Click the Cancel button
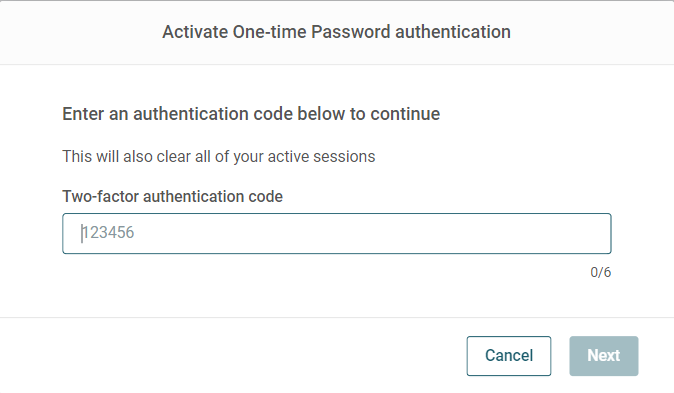The height and width of the screenshot is (393, 674). pos(509,356)
